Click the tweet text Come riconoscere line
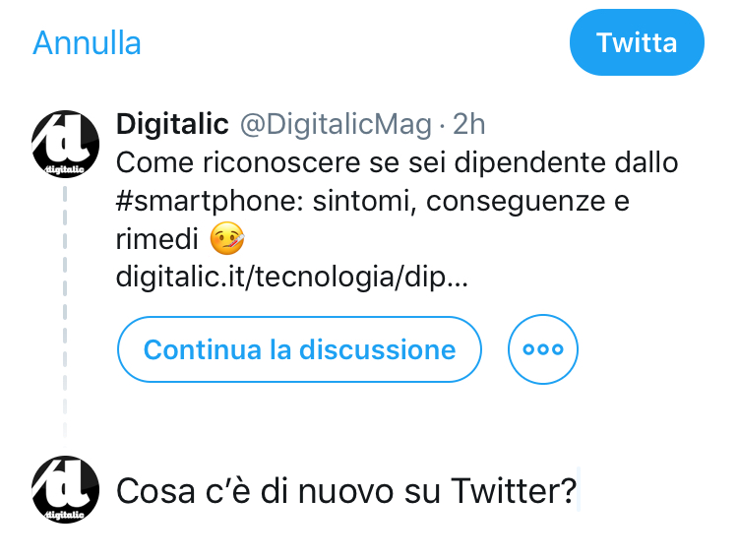Screen dimensions: 738x560 (397, 162)
